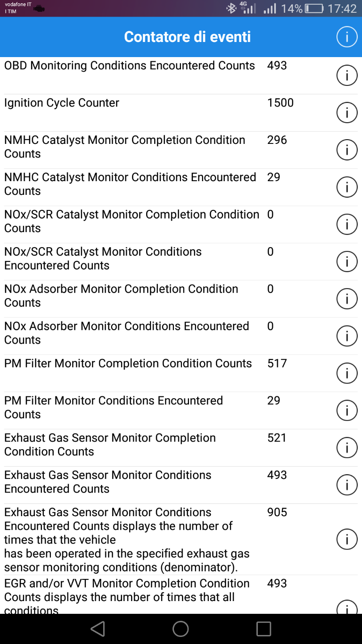Open info for NOx/SCR Catalyst Monitor Conditions Encountered
Screen dimensions: 362x644
347,262
